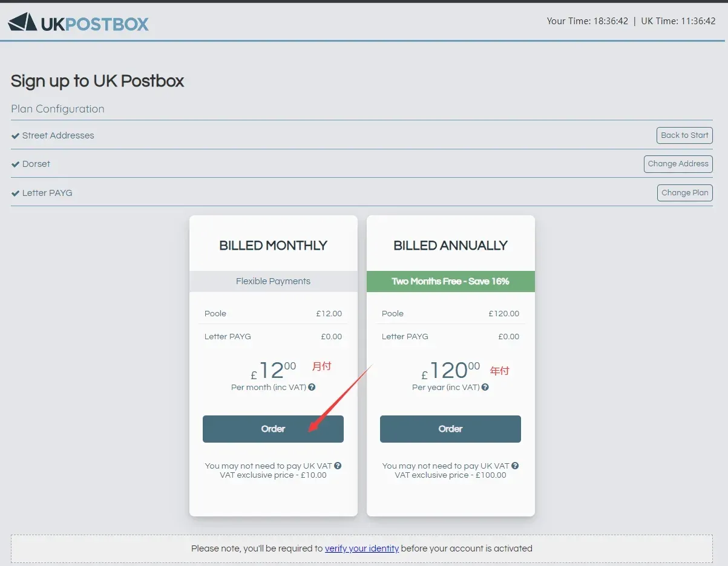Open VAT help icon under annual Order button
This screenshot has height=566, width=728.
click(515, 466)
